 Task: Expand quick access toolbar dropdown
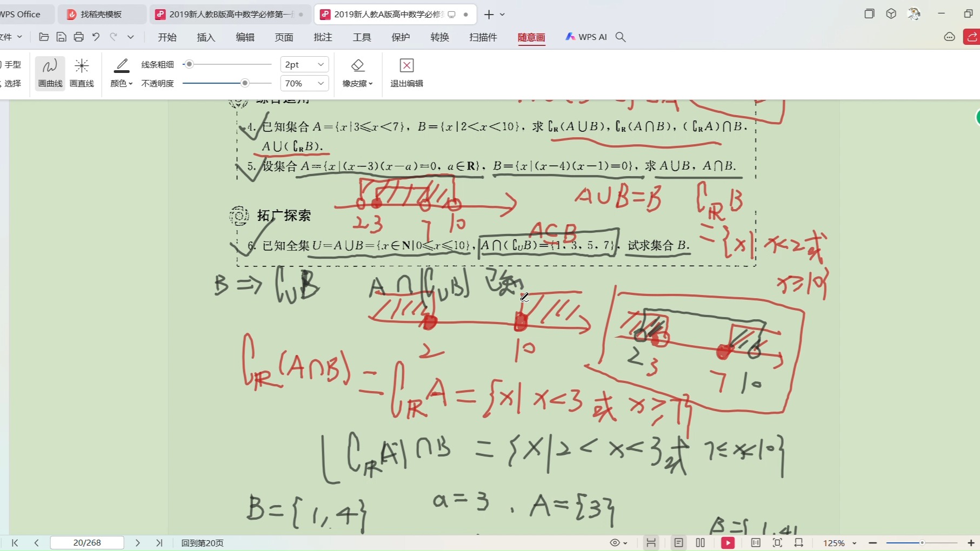[x=130, y=37]
